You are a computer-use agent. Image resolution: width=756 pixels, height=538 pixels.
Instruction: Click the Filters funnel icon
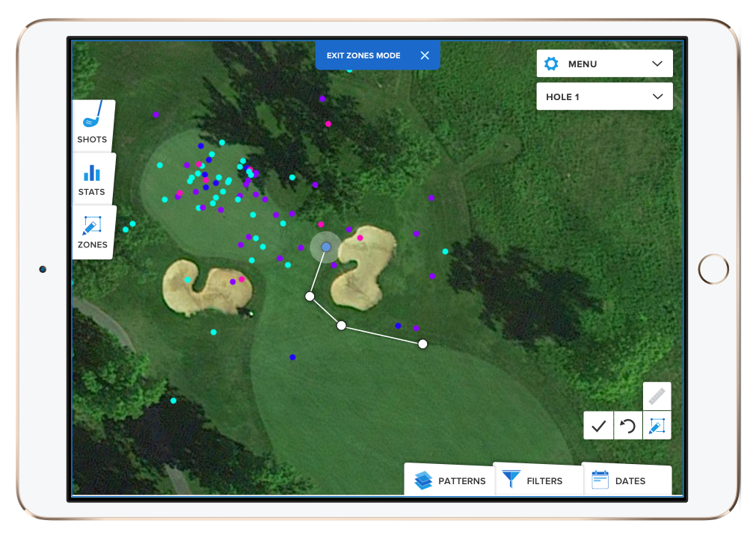click(x=511, y=479)
